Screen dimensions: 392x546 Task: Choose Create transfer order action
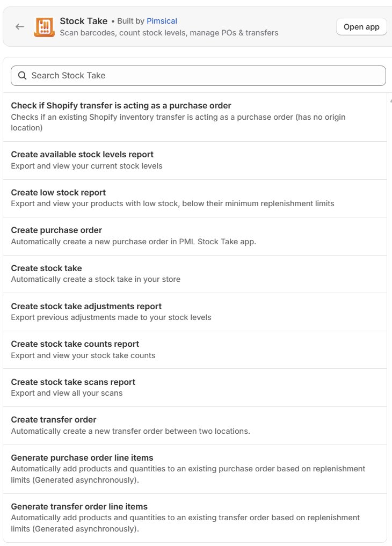point(195,426)
